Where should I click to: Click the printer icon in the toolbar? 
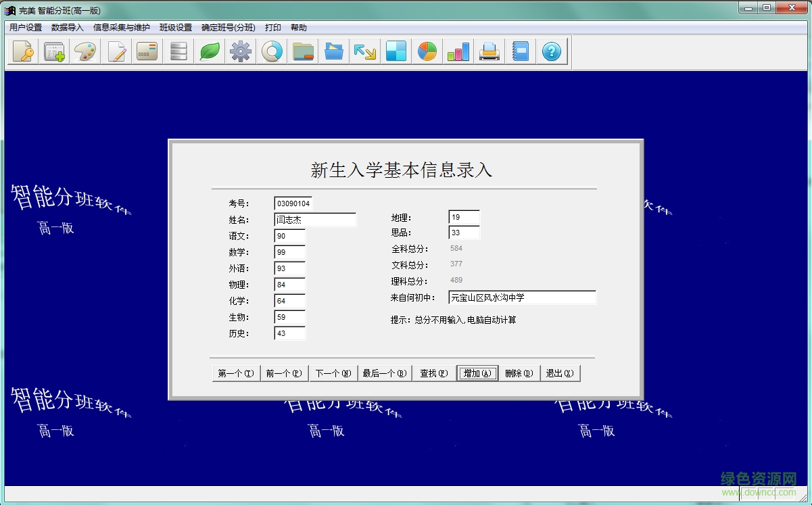(x=489, y=51)
